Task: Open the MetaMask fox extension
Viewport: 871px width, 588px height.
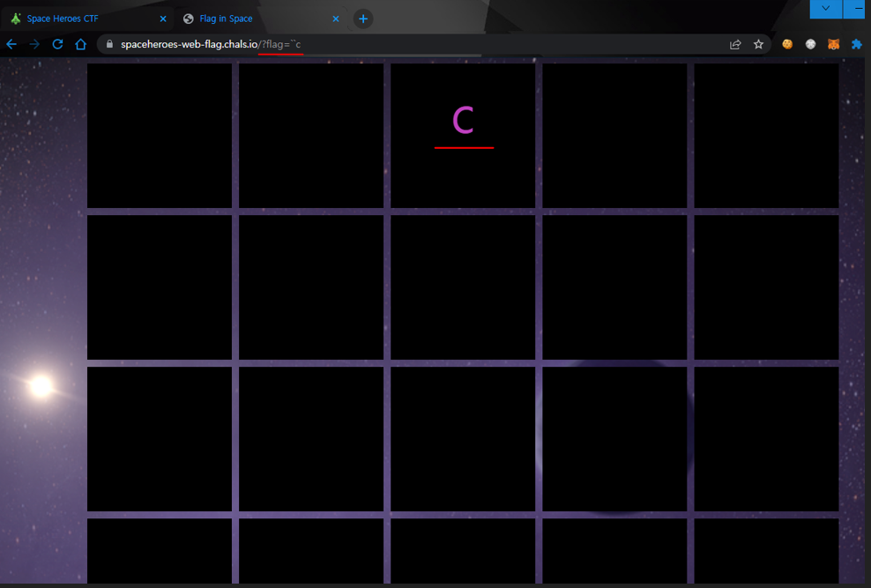Action: pos(833,44)
